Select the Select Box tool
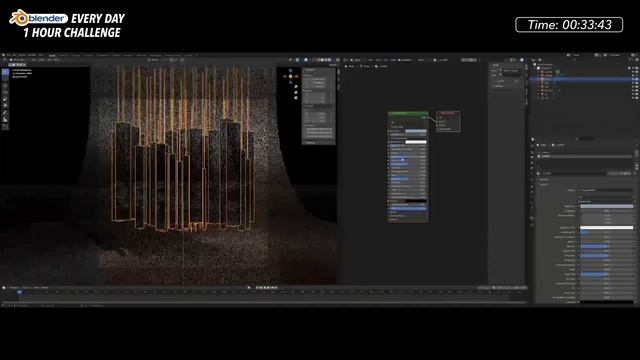This screenshot has width=640, height=360. (x=5, y=72)
